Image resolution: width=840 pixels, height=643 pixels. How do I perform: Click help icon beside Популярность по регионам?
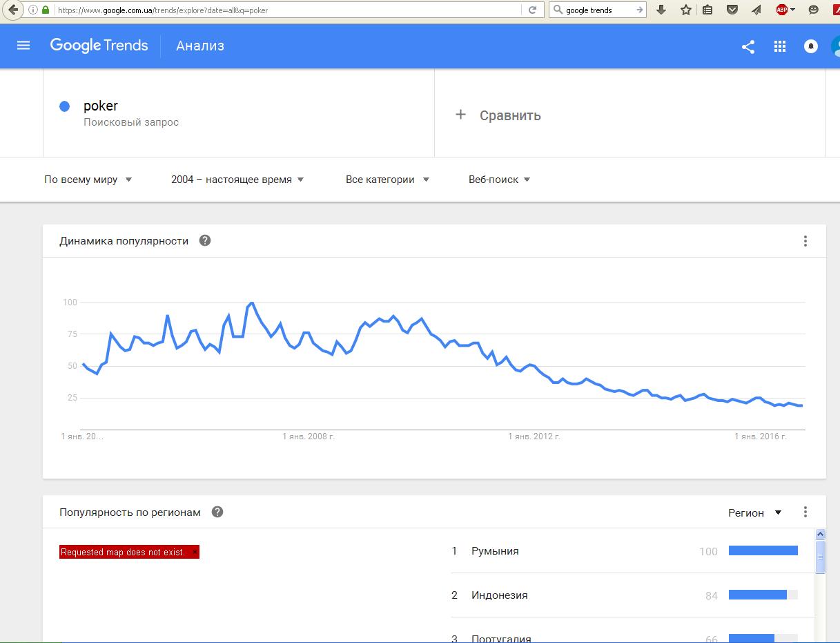pyautogui.click(x=217, y=512)
